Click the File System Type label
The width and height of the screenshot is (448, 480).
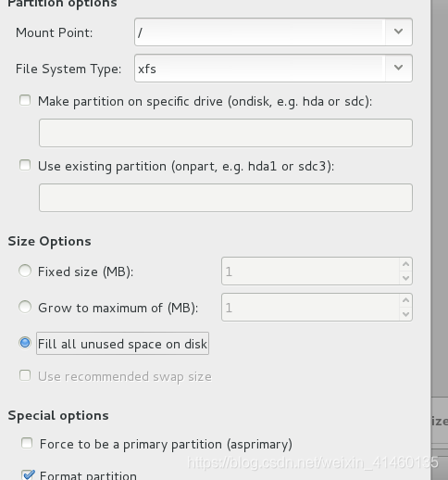68,69
